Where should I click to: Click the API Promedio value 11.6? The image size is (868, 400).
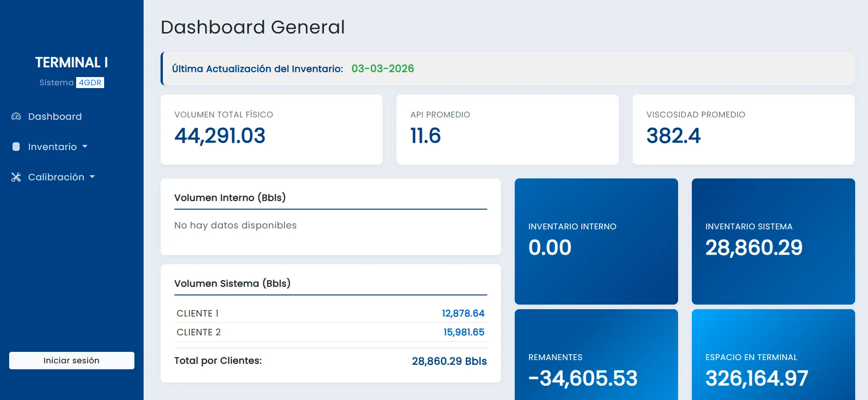pyautogui.click(x=425, y=136)
